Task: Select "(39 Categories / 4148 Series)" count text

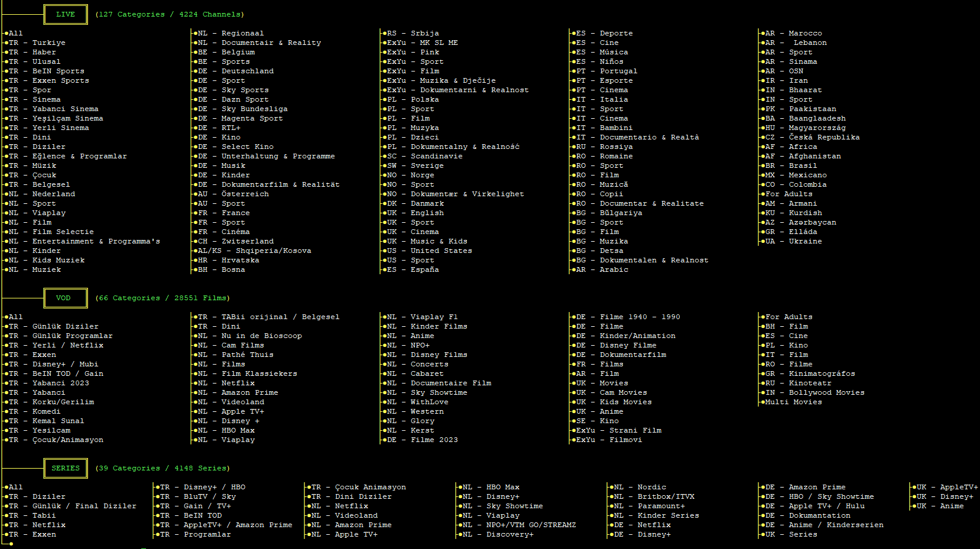Action: pos(163,468)
